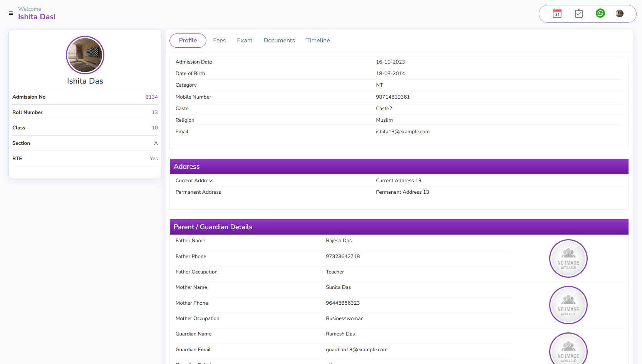Viewport: 642px width, 364px height.
Task: Click the Address section header
Action: point(187,166)
